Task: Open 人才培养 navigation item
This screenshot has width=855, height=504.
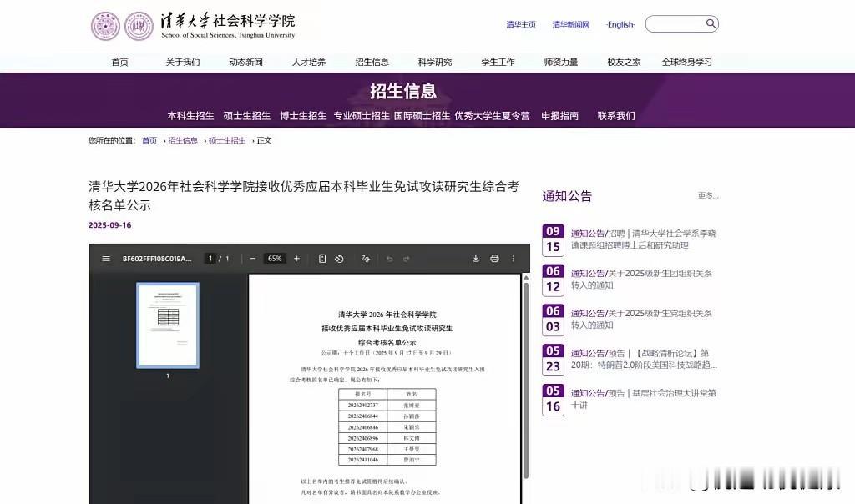Action: tap(309, 62)
